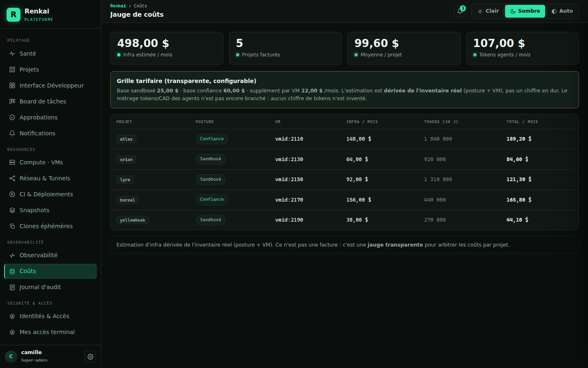Select the Coûts menu item
The width and height of the screenshot is (588, 368).
(50, 271)
